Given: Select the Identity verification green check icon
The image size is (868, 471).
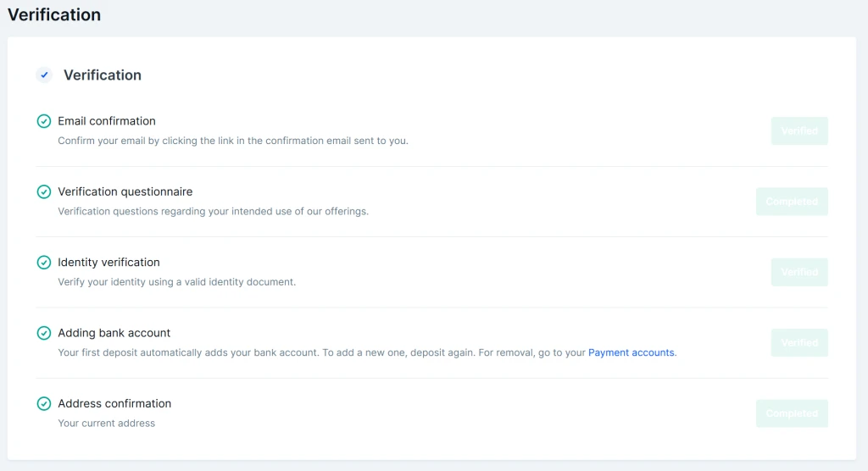Looking at the screenshot, I should click(44, 263).
